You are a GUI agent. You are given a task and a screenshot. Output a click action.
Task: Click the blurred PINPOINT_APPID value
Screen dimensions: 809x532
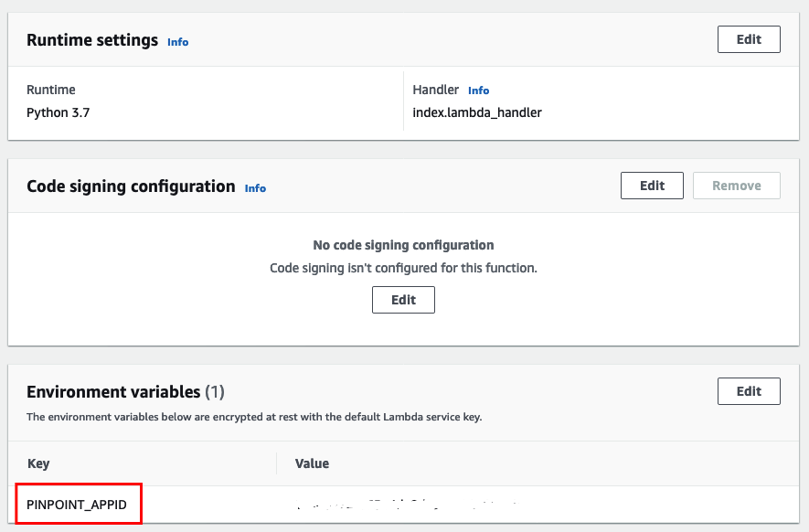pyautogui.click(x=408, y=505)
